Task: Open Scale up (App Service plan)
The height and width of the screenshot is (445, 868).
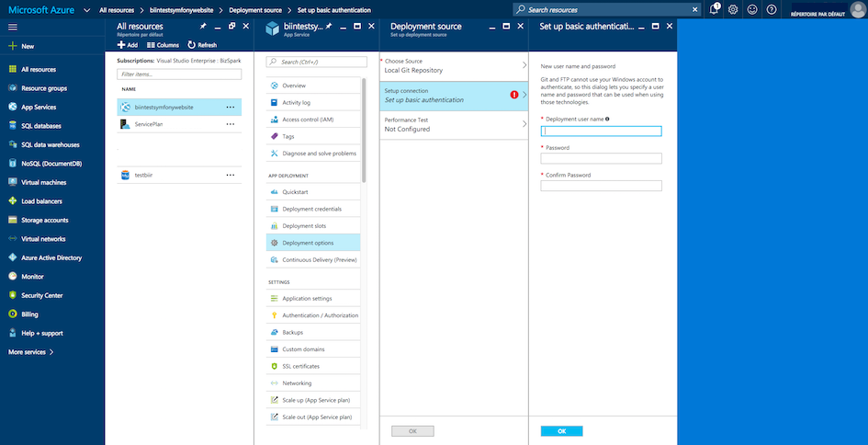Action: tap(313, 400)
